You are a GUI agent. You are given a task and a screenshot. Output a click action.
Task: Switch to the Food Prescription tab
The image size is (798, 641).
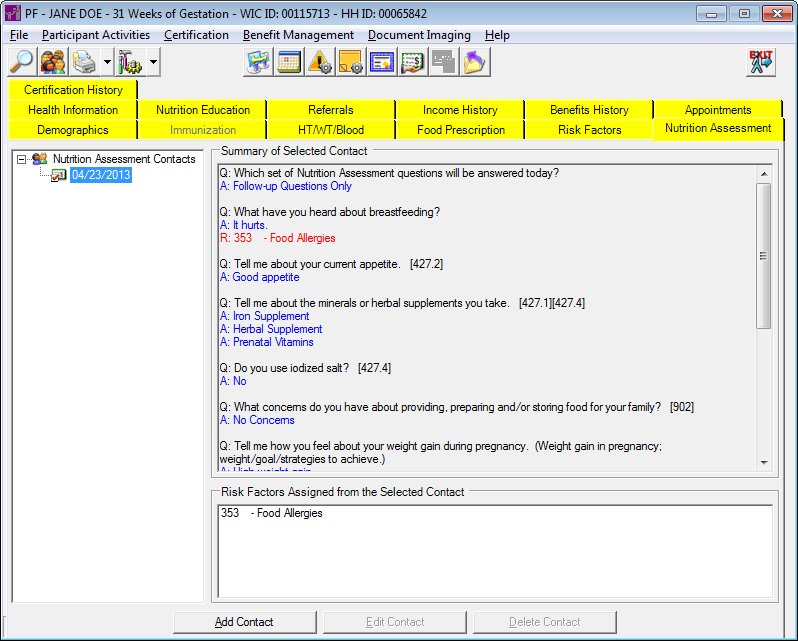[460, 130]
